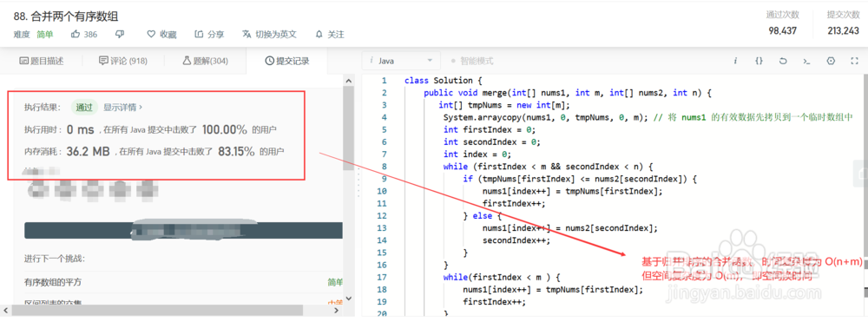Open editor settings gear icon
This screenshot has width=868, height=322.
click(831, 61)
